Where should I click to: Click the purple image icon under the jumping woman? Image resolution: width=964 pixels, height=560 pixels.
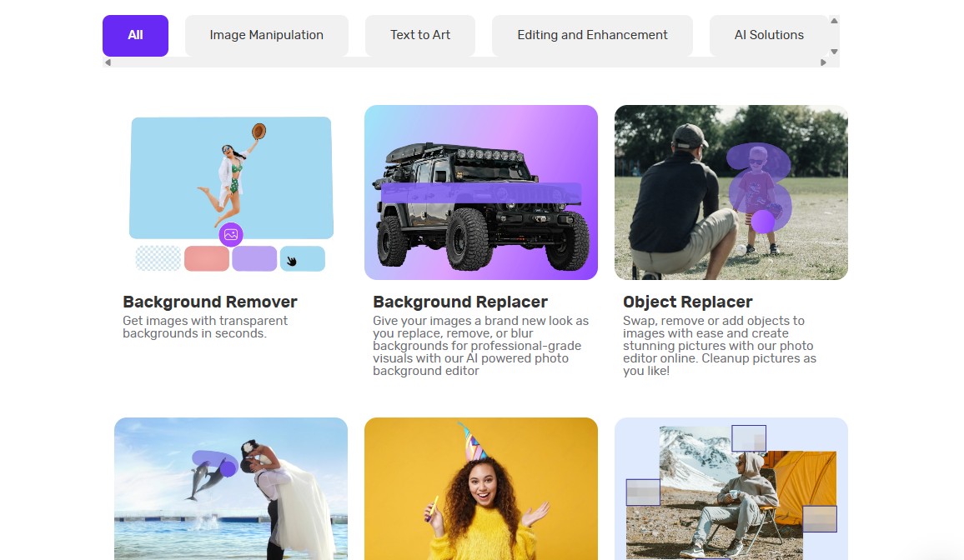[231, 235]
